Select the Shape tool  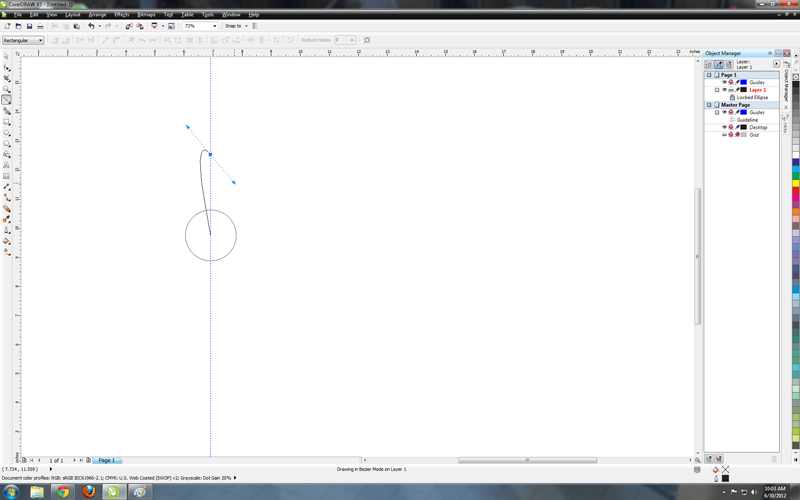click(x=7, y=67)
